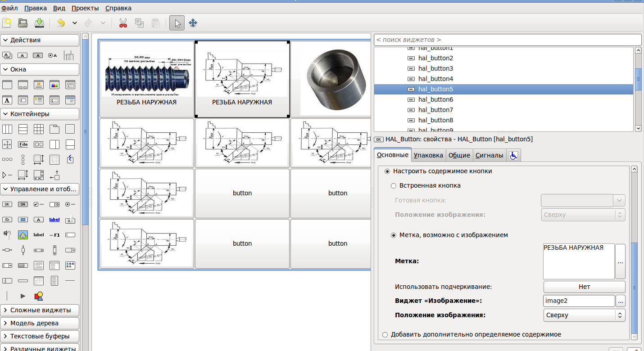Image resolution: width=644 pixels, height=351 pixels.
Task: Click the threaded pipe coupling photo button
Action: click(x=331, y=79)
